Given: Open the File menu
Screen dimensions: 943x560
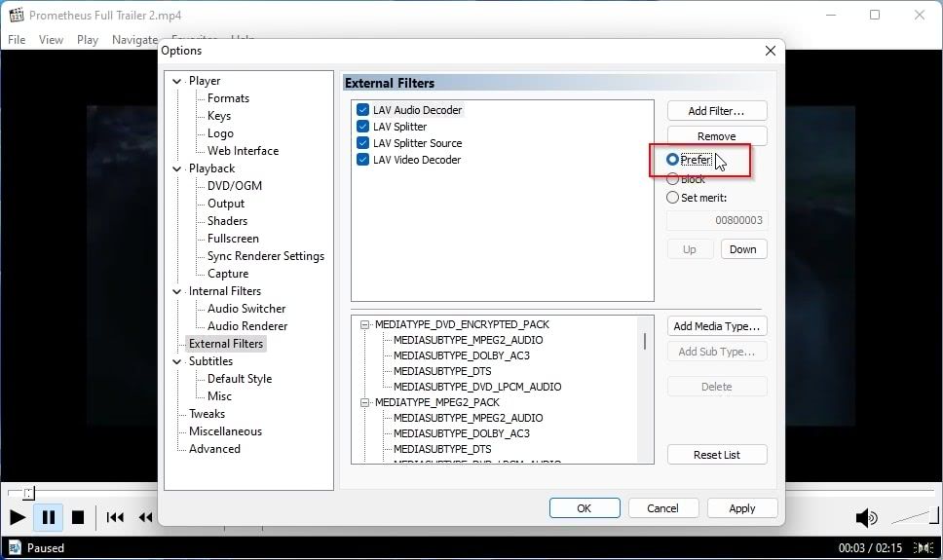Looking at the screenshot, I should pyautogui.click(x=17, y=40).
